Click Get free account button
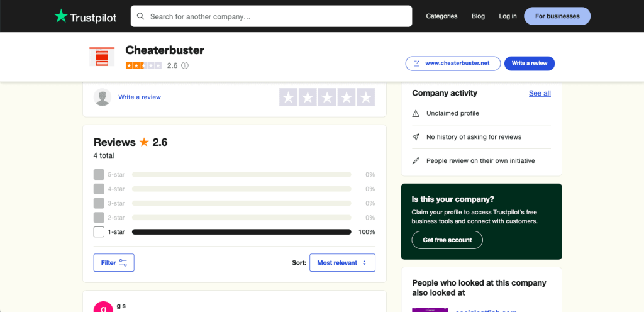The image size is (644, 312). (447, 240)
